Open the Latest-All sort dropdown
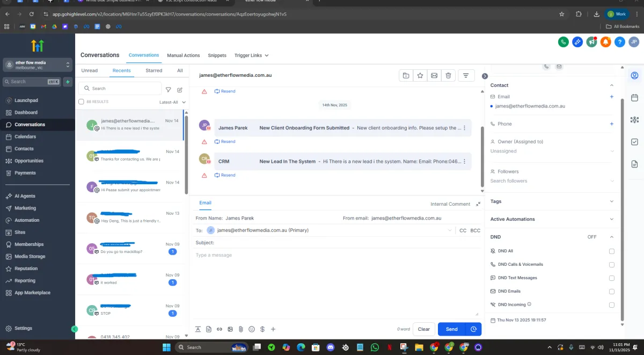This screenshot has height=355, width=644. coord(172,102)
